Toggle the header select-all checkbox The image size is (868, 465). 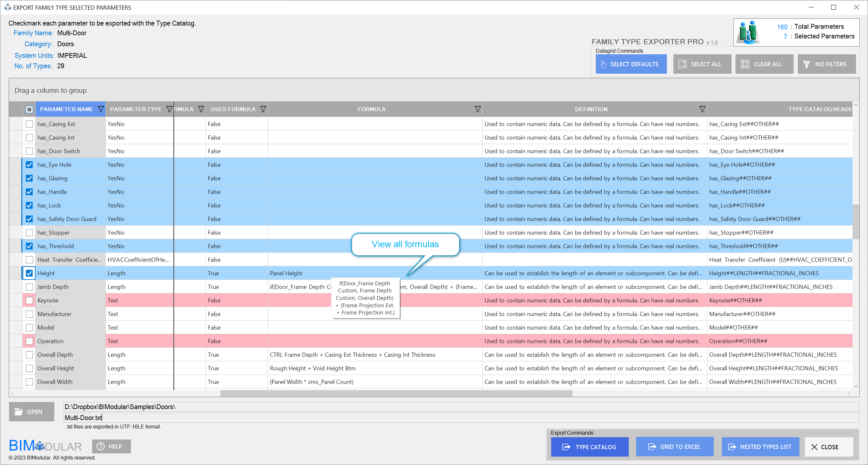29,109
